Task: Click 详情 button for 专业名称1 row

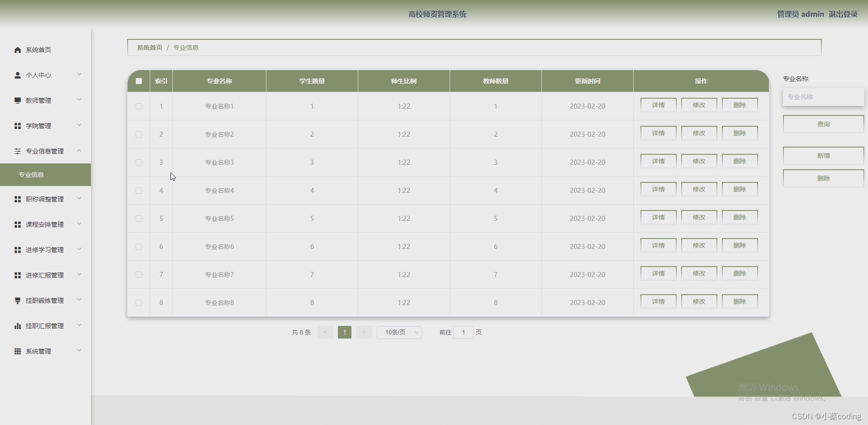Action: [x=658, y=105]
